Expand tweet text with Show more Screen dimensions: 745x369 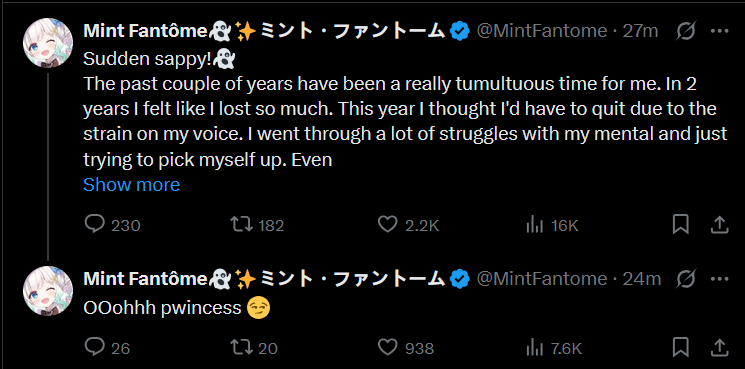pyautogui.click(x=132, y=184)
